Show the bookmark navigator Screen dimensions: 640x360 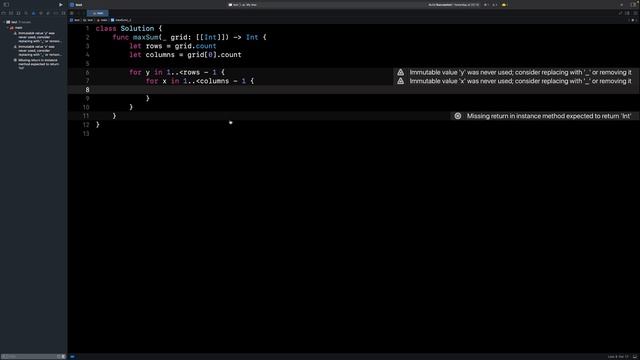(18, 13)
